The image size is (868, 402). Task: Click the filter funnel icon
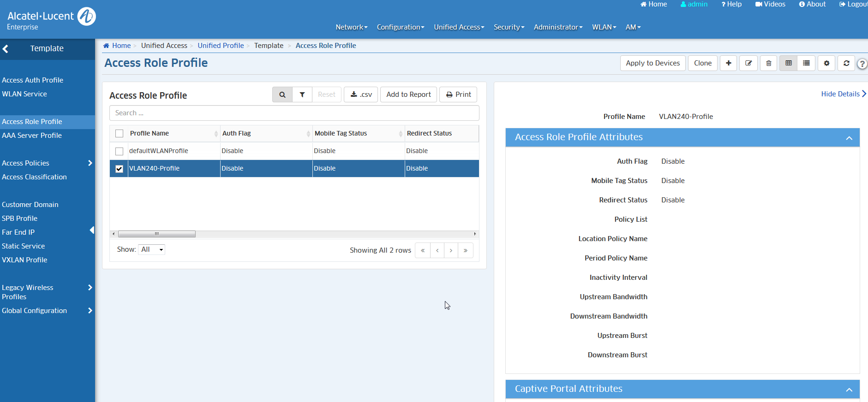[302, 95]
